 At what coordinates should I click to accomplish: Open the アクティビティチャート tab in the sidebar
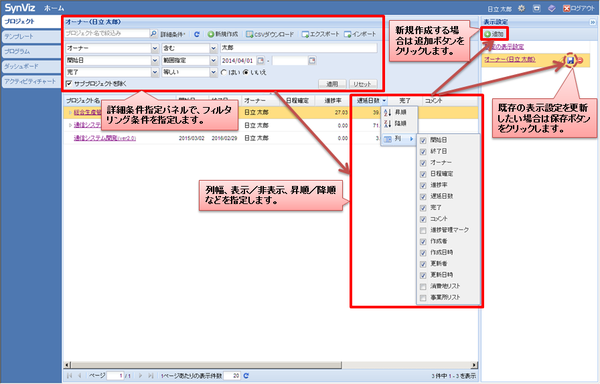click(x=31, y=81)
